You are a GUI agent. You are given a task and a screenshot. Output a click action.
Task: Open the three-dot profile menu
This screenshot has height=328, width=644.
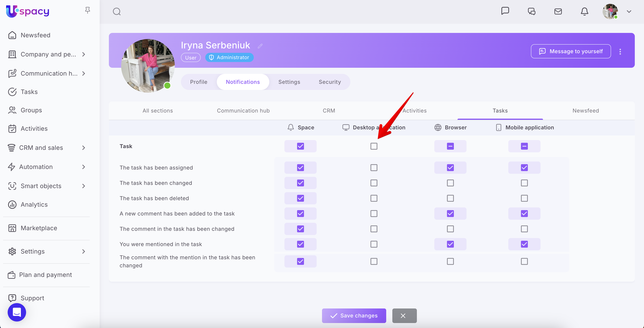620,51
